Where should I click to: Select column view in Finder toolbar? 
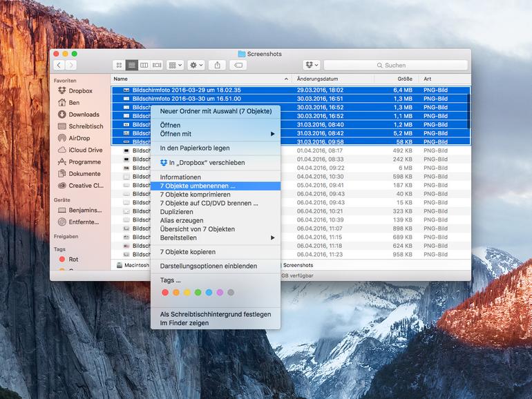pos(144,65)
